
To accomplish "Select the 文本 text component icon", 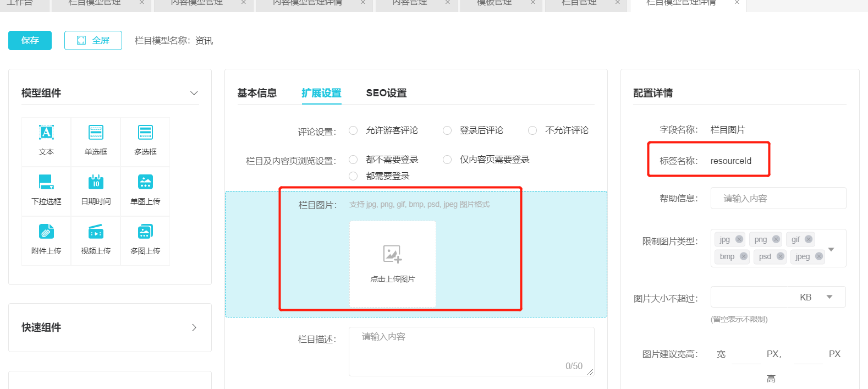I will click(46, 133).
